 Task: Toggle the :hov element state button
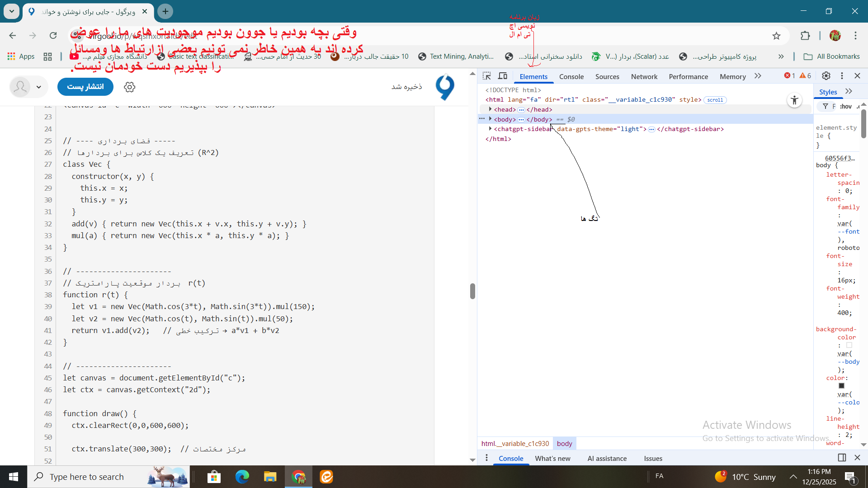click(845, 106)
